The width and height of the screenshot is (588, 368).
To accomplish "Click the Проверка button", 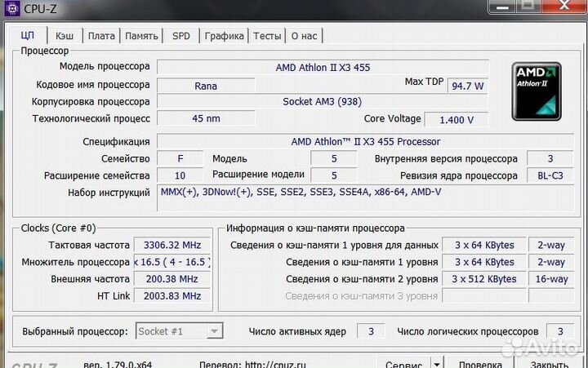I will tap(480, 364).
